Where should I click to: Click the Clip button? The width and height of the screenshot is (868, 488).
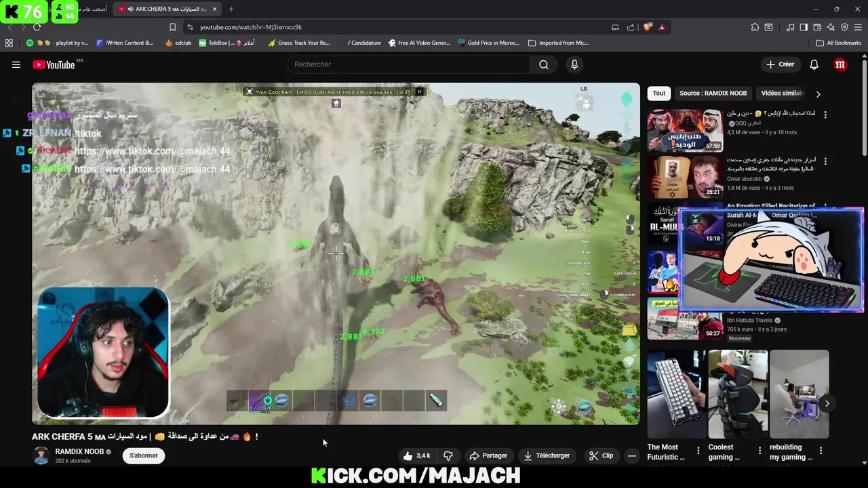601,455
